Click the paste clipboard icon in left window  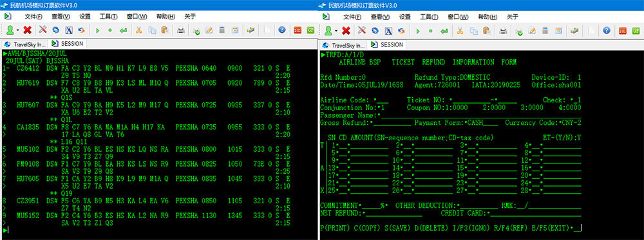[165, 30]
